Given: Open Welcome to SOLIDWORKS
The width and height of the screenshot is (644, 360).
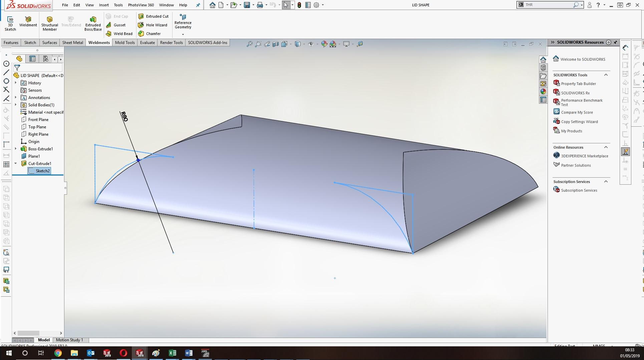Looking at the screenshot, I should click(582, 59).
